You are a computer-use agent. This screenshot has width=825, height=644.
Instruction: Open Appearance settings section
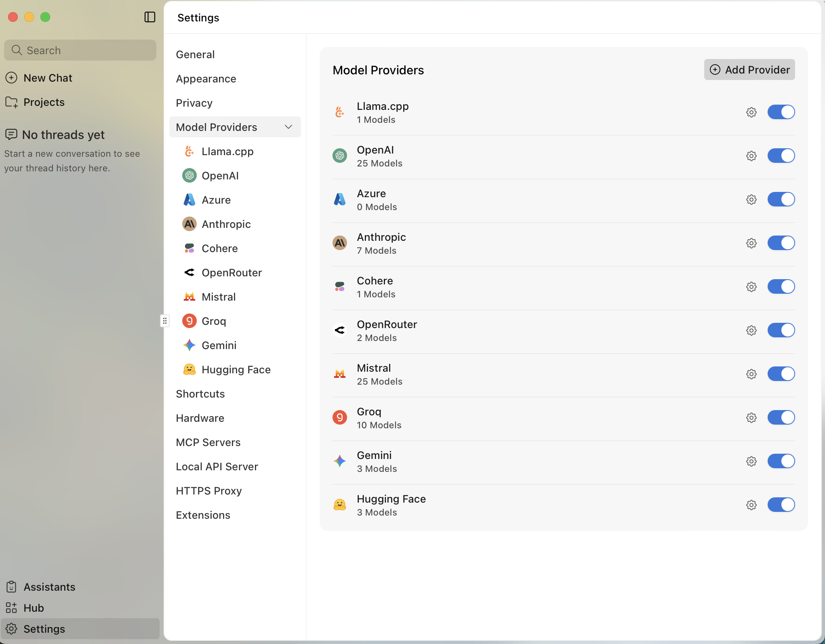[235, 79]
